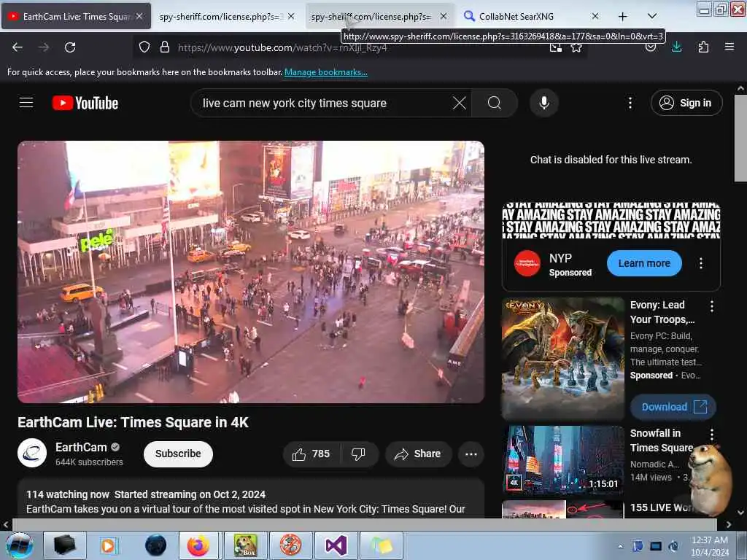This screenshot has height=560, width=747.
Task: Like the video with thumbs up
Action: click(311, 454)
